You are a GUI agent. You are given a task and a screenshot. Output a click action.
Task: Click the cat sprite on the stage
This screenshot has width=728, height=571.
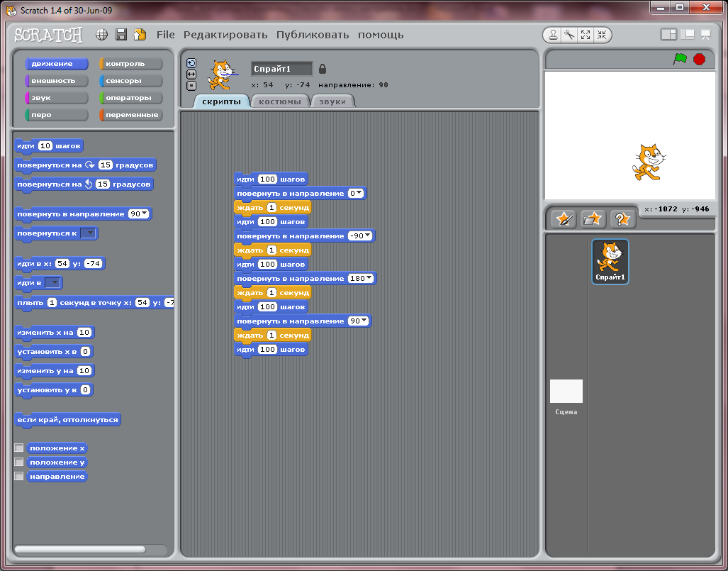[649, 162]
